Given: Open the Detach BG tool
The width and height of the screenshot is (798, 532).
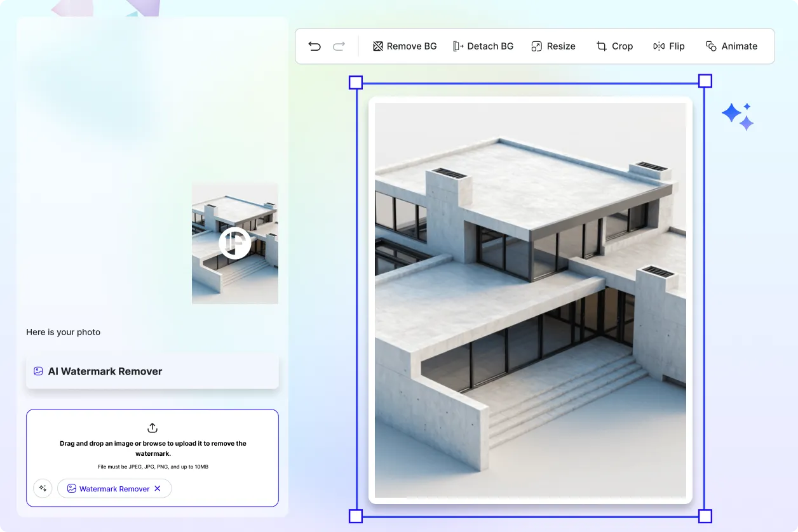Looking at the screenshot, I should click(484, 46).
